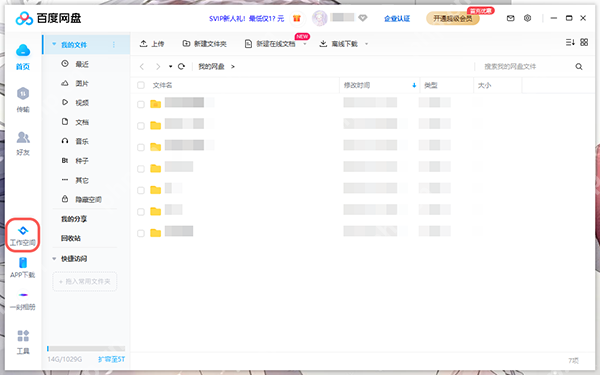Open dropdown arrow next to 离线下载
600x375 pixels.
click(x=366, y=44)
